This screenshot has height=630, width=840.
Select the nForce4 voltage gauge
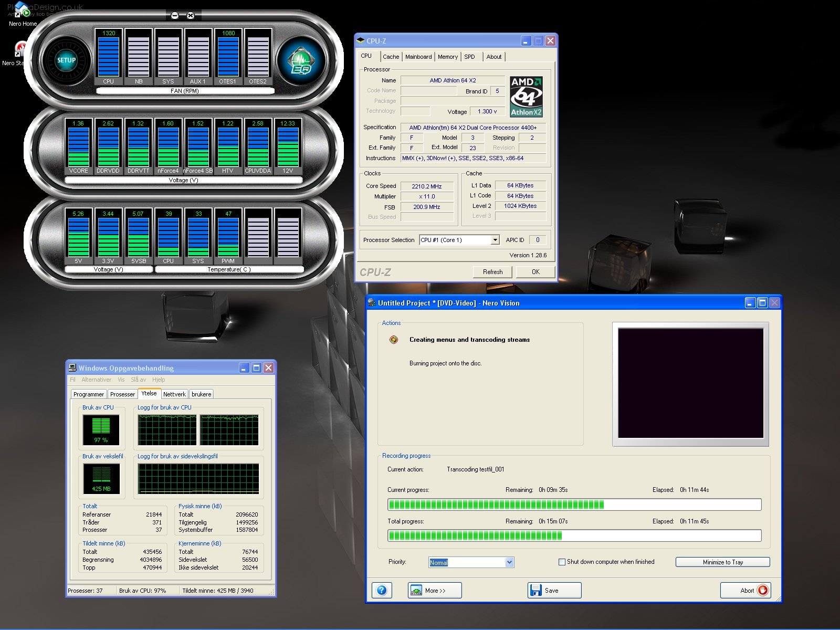pyautogui.click(x=168, y=146)
